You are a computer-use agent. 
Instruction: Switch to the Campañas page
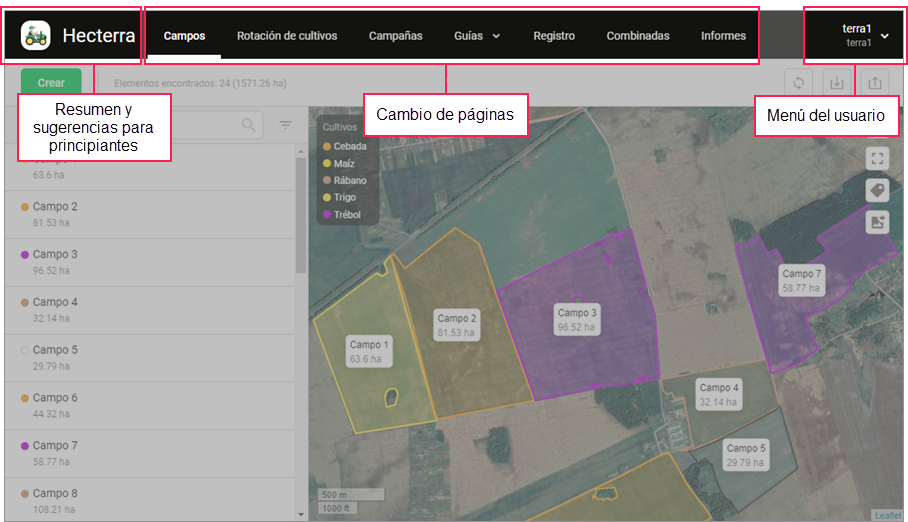tap(395, 36)
